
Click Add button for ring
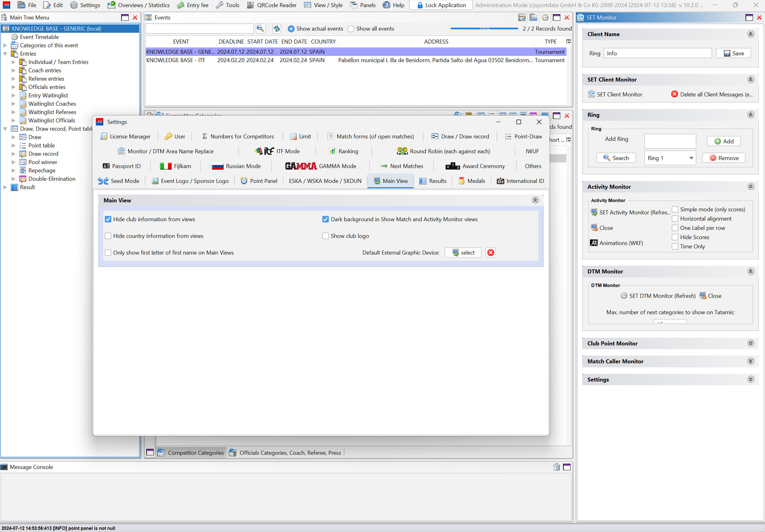pos(724,141)
